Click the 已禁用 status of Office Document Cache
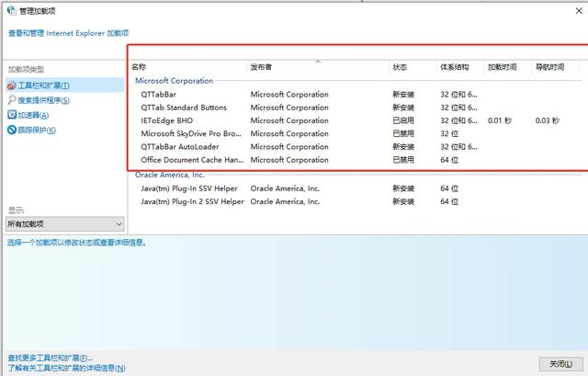 click(403, 160)
